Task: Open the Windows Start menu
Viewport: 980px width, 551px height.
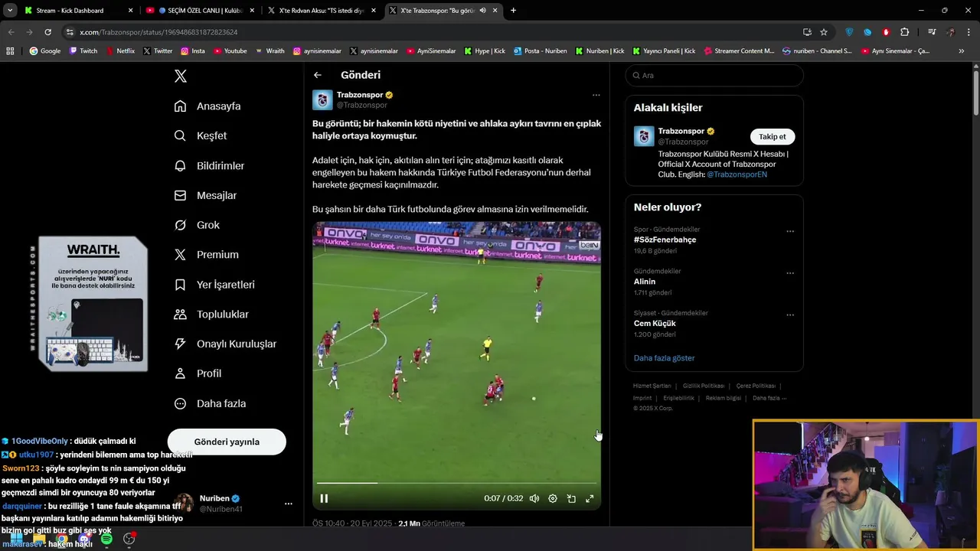Action: [x=16, y=540]
